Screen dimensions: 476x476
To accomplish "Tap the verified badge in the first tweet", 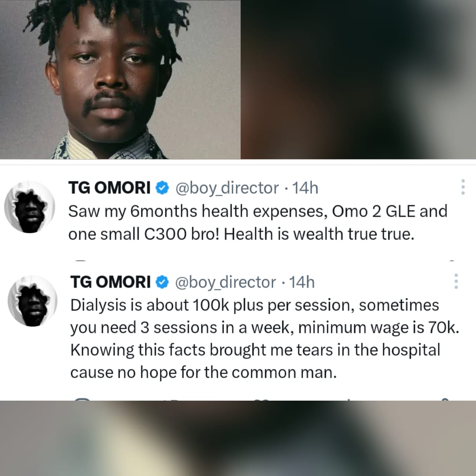I will coord(162,188).
